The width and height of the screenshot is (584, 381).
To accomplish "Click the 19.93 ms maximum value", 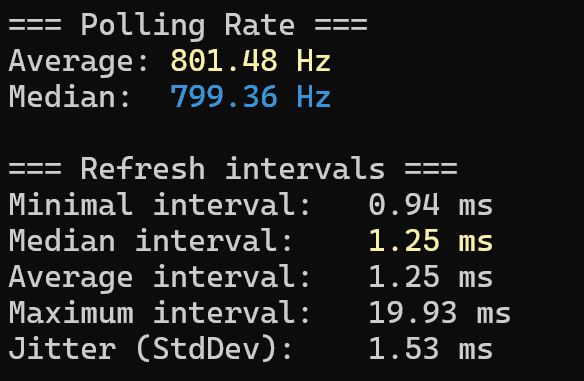I will click(440, 313).
